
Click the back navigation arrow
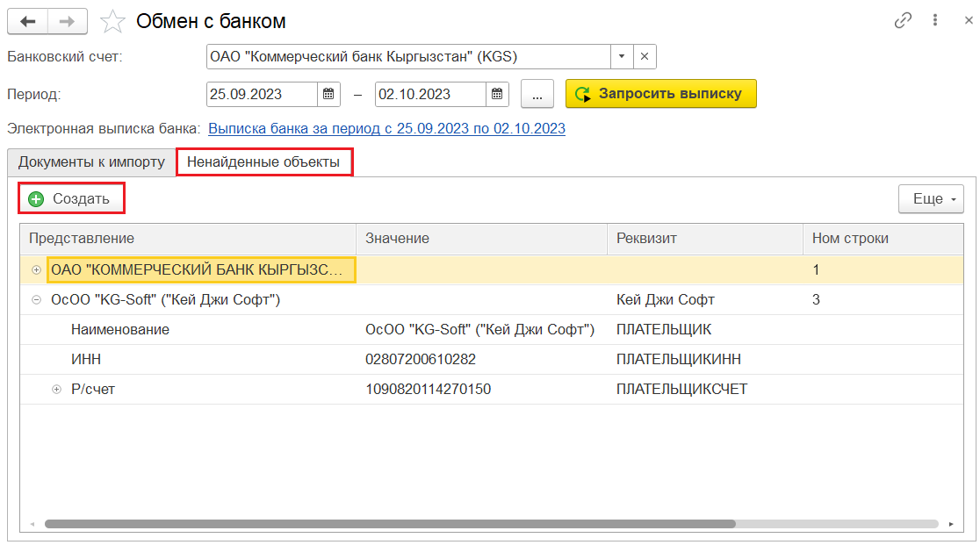(x=29, y=21)
